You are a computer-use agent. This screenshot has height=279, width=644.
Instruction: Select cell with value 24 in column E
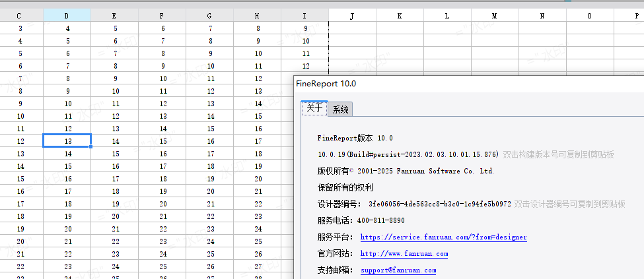tap(116, 266)
